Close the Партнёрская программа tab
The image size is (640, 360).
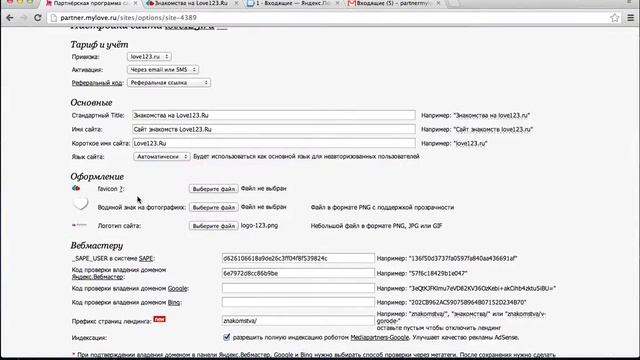pyautogui.click(x=135, y=3)
